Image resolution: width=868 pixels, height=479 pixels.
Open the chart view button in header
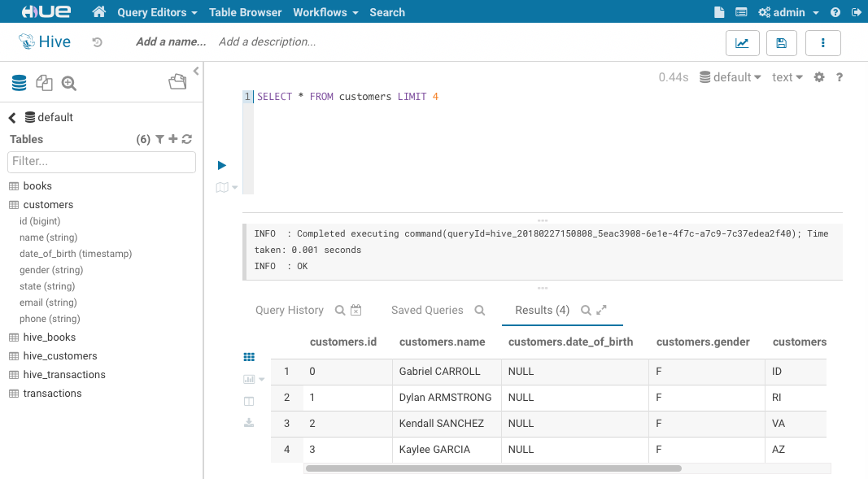[741, 43]
